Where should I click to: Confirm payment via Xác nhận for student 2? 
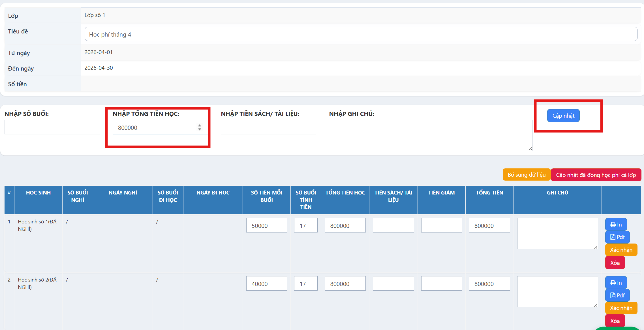(621, 308)
